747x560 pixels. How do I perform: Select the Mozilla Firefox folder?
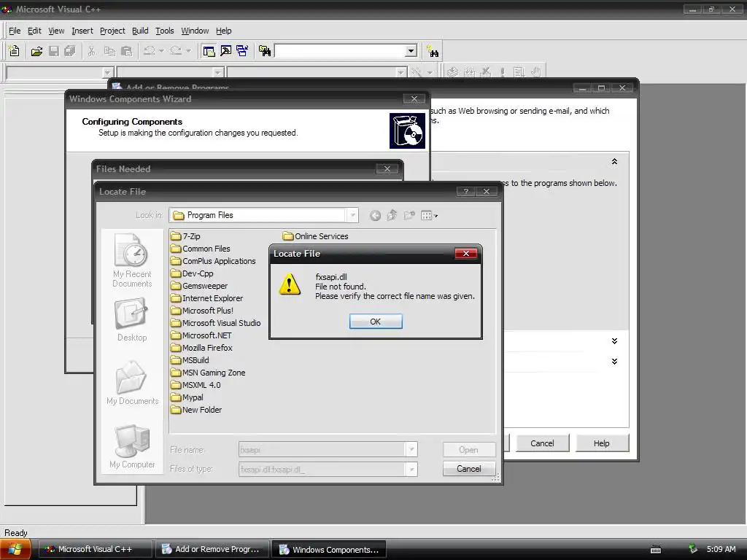click(202, 348)
